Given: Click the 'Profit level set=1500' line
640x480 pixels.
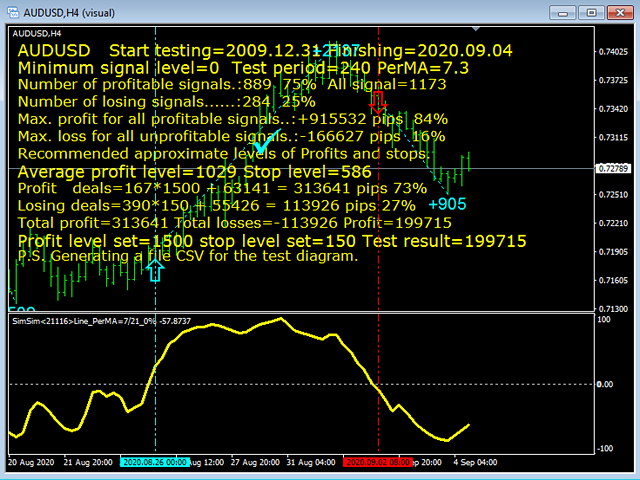Looking at the screenshot, I should [272, 241].
